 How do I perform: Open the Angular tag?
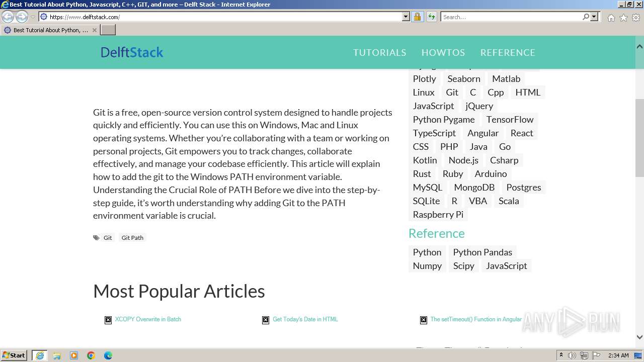[x=483, y=133]
